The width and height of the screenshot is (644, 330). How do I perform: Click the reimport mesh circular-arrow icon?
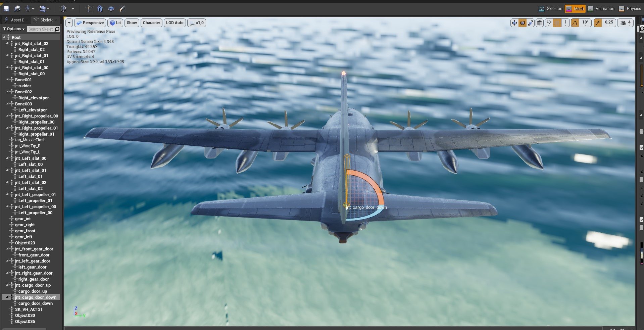[63, 9]
